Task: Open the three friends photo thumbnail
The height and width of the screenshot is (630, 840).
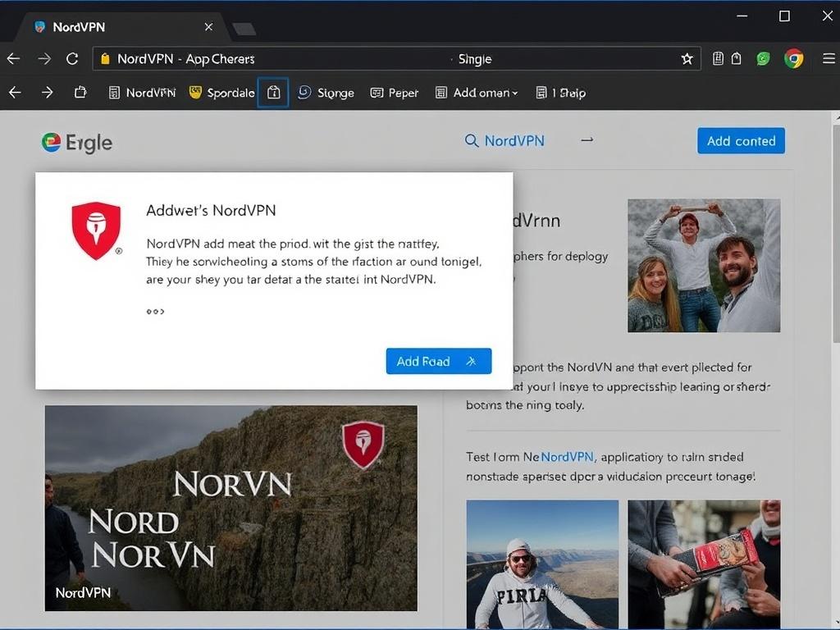Action: tap(704, 266)
